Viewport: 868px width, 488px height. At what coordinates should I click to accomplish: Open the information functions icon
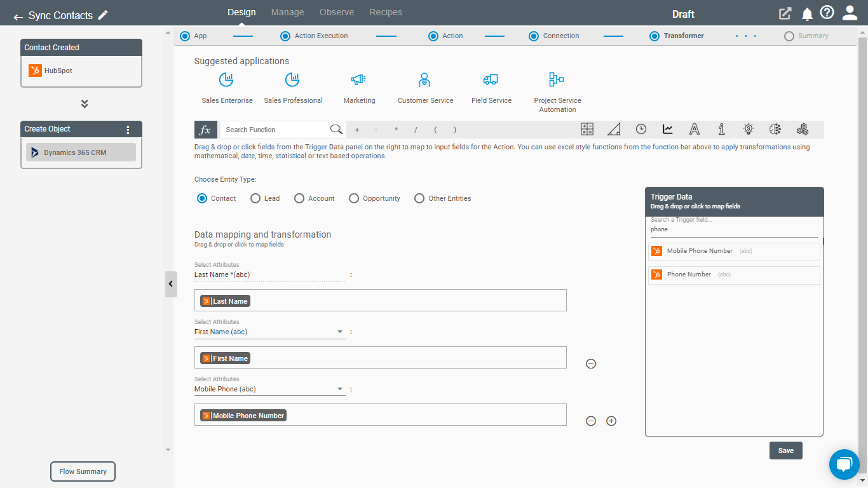tap(722, 129)
